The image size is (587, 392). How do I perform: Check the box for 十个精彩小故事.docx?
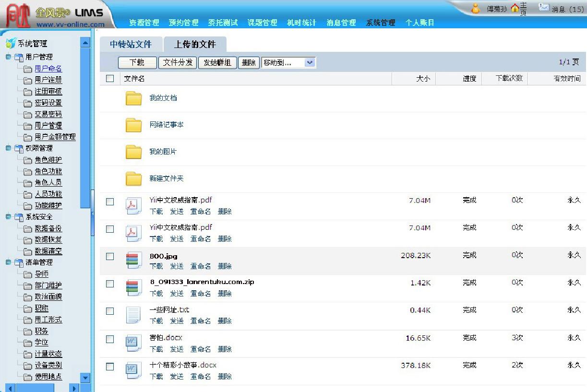(109, 365)
